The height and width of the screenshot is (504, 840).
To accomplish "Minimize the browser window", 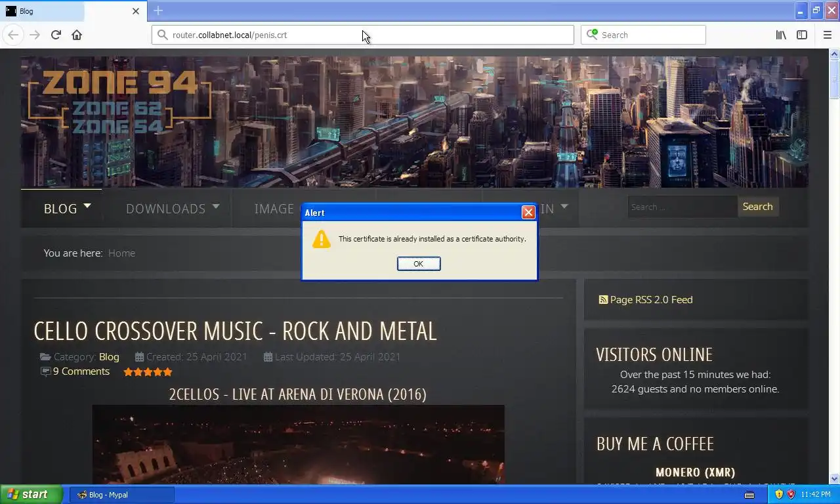I will point(801,10).
